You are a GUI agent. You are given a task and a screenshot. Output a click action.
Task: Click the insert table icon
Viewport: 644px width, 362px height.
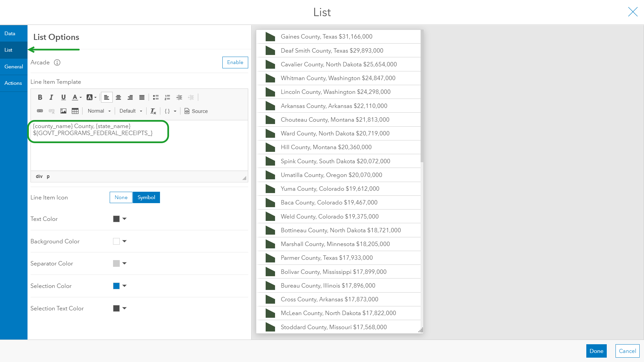tap(75, 111)
